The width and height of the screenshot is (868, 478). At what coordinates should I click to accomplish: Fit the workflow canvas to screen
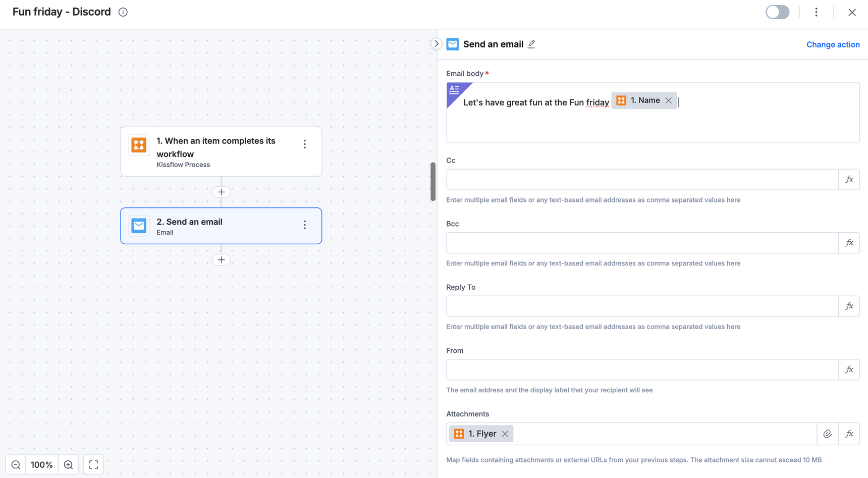[93, 465]
